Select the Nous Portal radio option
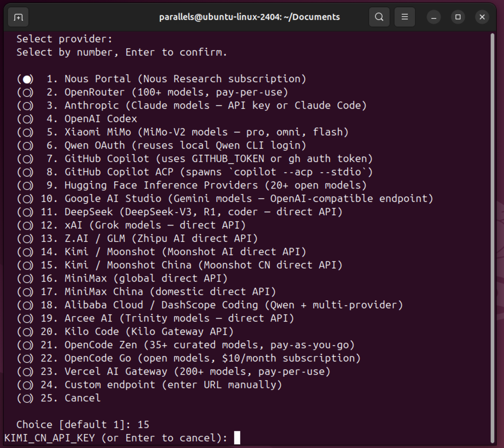 (x=26, y=79)
